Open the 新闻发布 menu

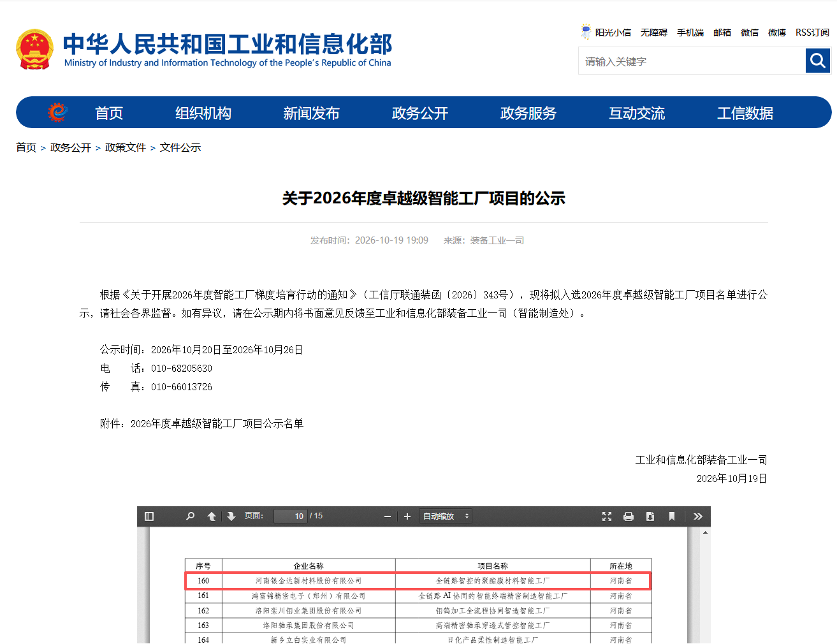point(312,113)
